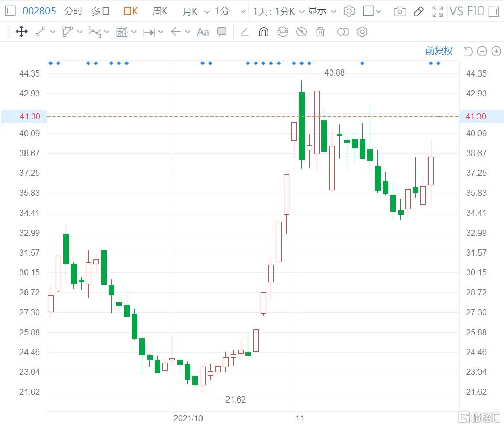Click the 41.30 price tag on left axis

click(24, 116)
